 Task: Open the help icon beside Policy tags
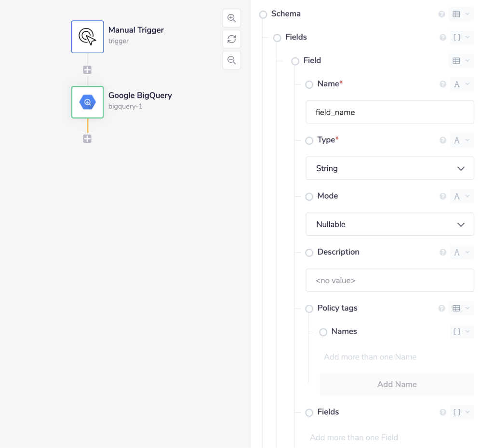(x=442, y=309)
